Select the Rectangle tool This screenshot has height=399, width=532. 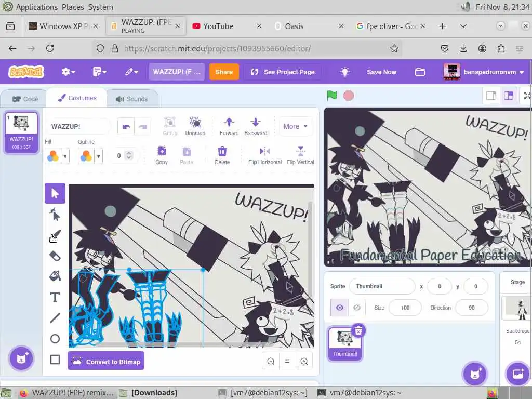coord(55,360)
